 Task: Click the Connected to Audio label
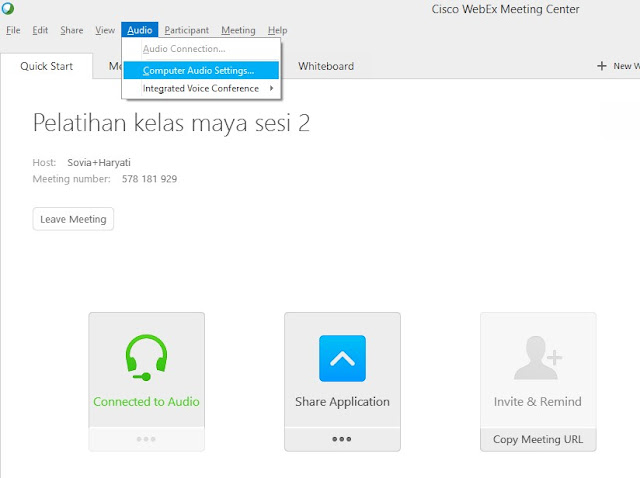pos(146,402)
